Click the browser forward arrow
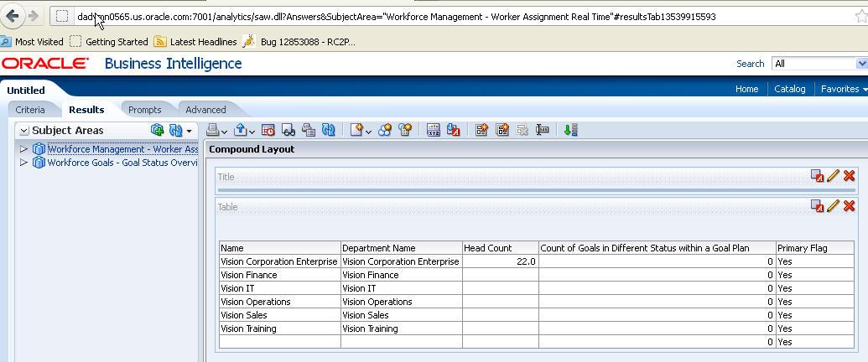 (x=34, y=16)
